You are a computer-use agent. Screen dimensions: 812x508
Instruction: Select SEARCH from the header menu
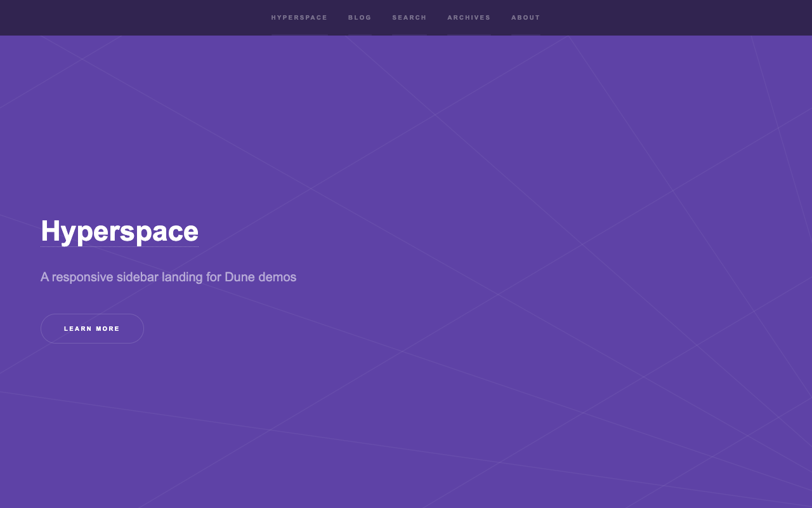409,18
